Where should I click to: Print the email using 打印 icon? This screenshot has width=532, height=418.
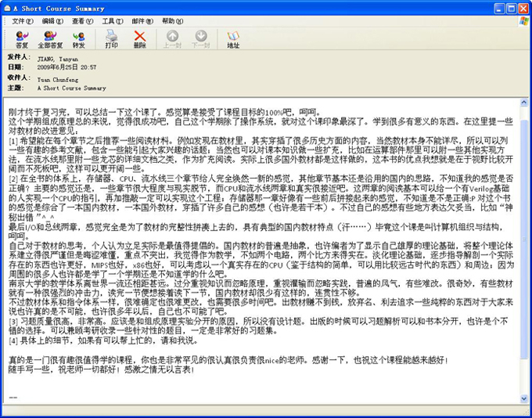click(x=112, y=39)
